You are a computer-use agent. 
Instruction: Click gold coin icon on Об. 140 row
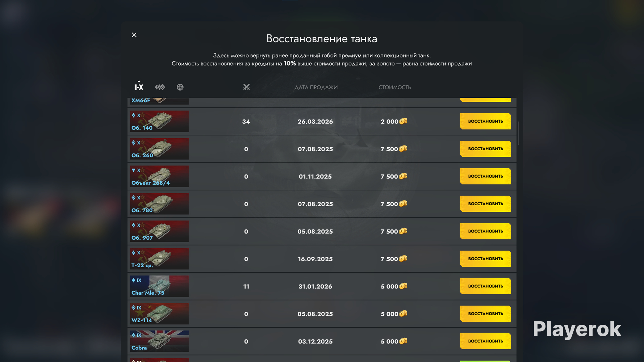[x=403, y=121]
